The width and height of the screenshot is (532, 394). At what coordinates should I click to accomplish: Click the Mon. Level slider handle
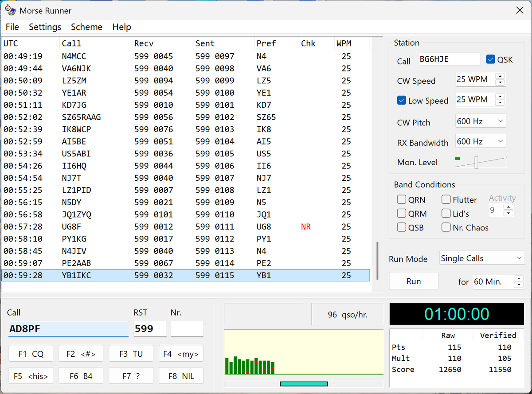pos(476,162)
